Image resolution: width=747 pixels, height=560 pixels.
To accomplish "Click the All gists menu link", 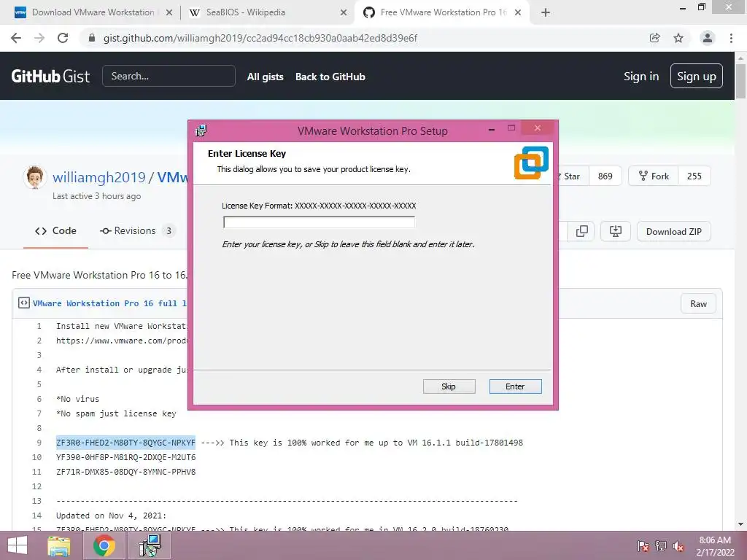I will [x=265, y=77].
